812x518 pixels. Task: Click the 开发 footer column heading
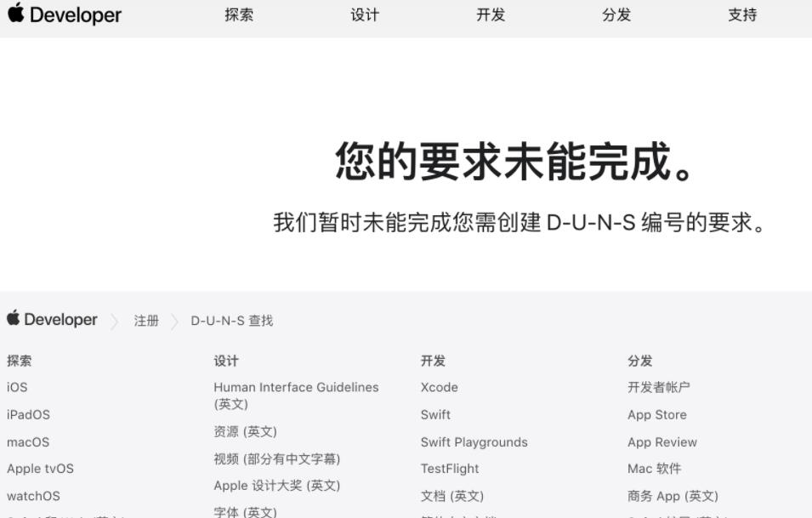433,361
